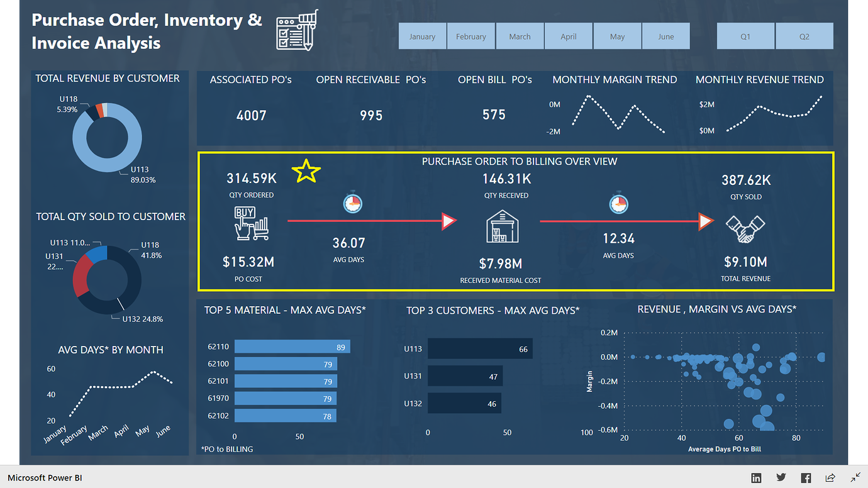Enable the Q1 quarter filter
868x488 pixels.
pyautogui.click(x=745, y=36)
